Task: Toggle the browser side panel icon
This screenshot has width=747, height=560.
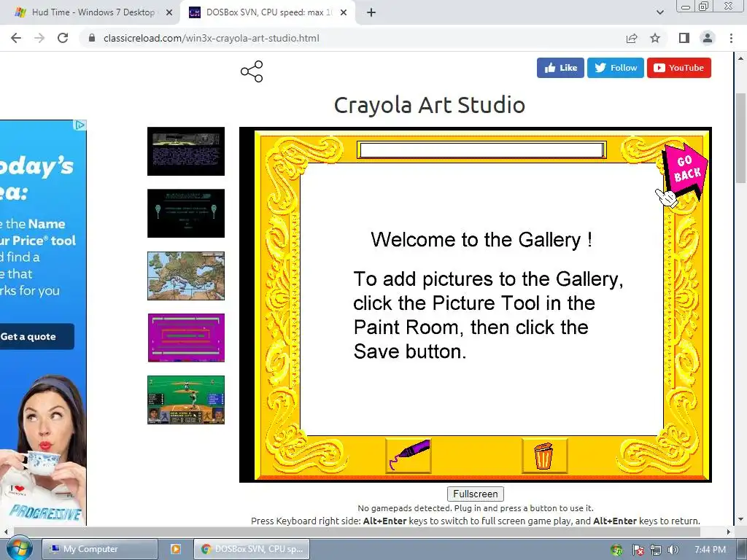Action: [684, 38]
